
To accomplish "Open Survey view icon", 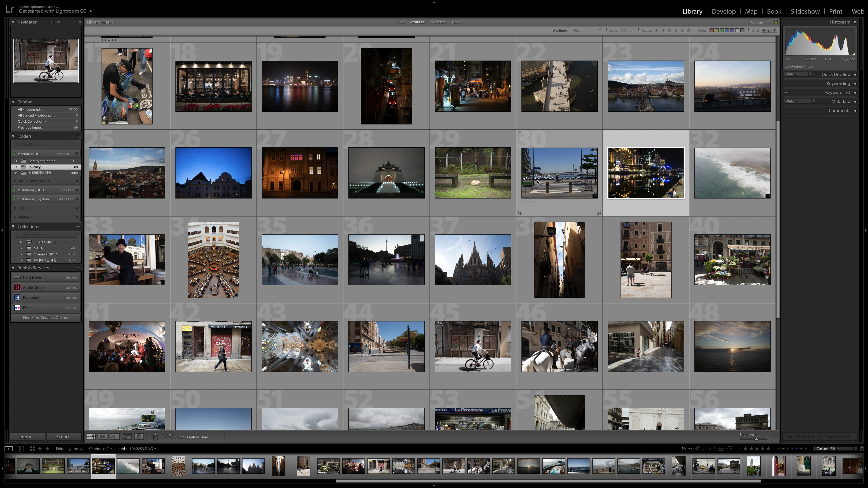I will (x=127, y=437).
